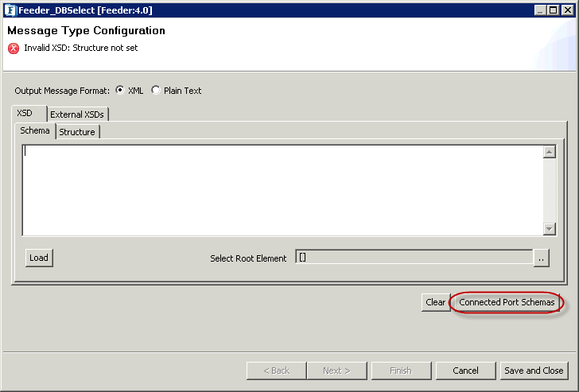
Task: Open Connected Port Schemas
Action: [507, 302]
